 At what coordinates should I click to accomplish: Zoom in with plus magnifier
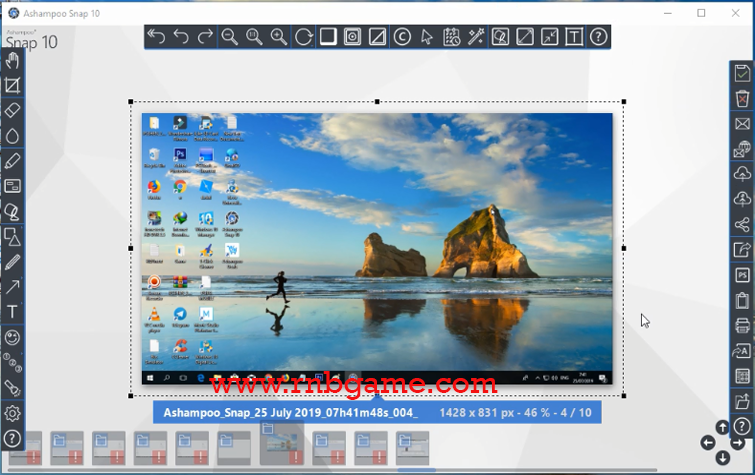click(x=279, y=37)
